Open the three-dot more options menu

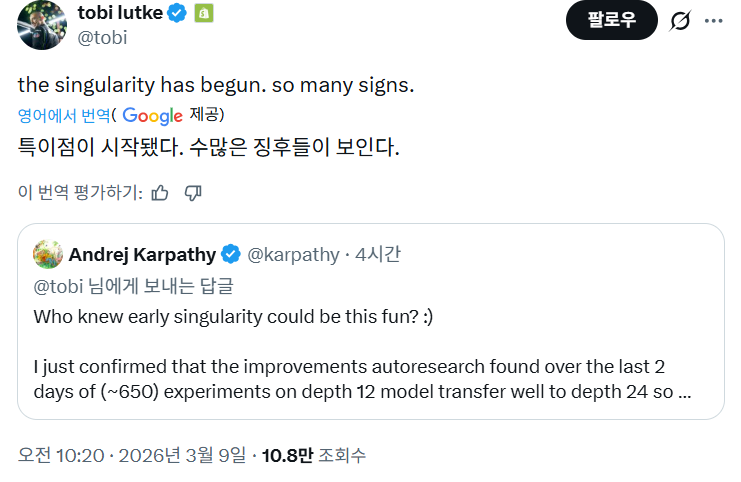713,21
